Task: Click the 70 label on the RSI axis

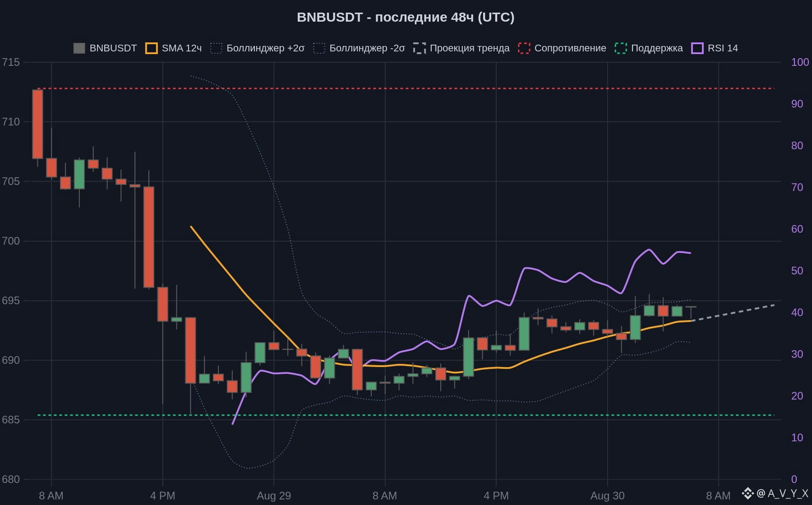Action: (797, 187)
